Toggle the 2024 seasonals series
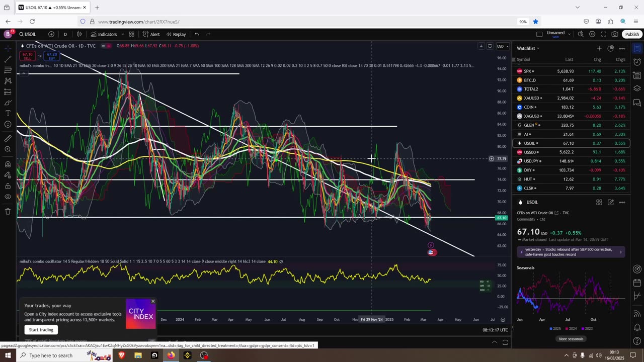 [571, 328]
